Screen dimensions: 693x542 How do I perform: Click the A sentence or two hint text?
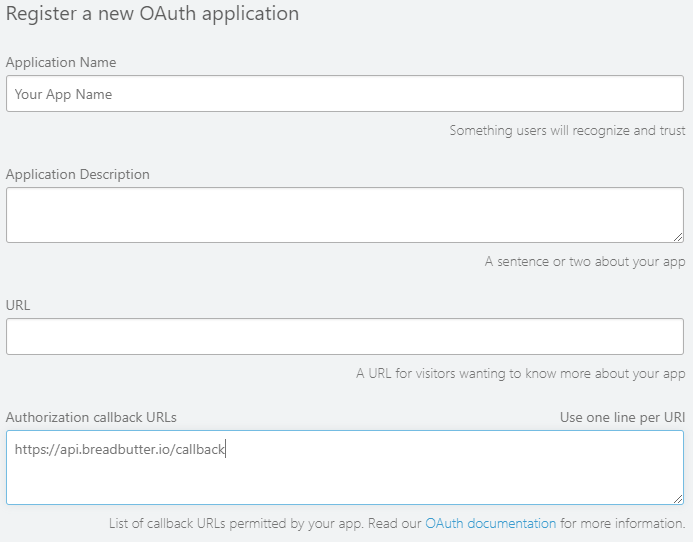click(x=585, y=261)
